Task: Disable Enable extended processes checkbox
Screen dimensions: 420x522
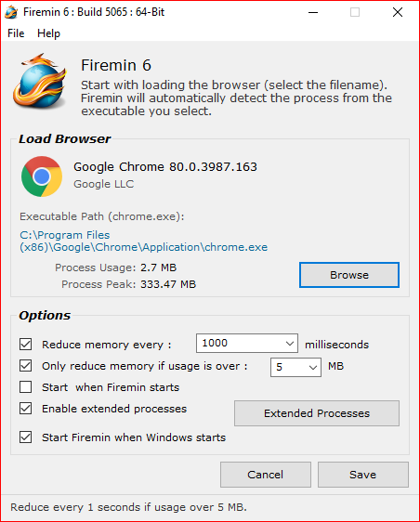Action: pos(26,408)
